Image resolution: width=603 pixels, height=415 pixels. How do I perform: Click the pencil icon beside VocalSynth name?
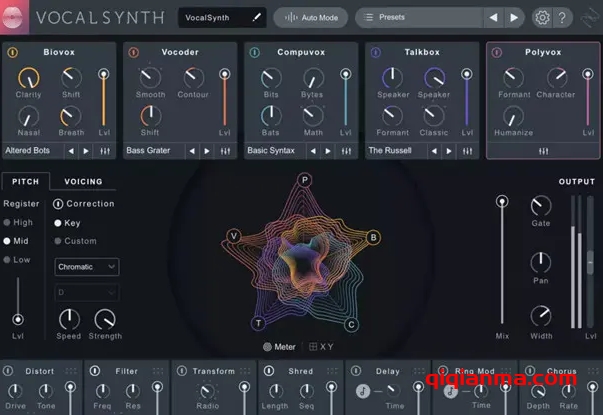[256, 17]
